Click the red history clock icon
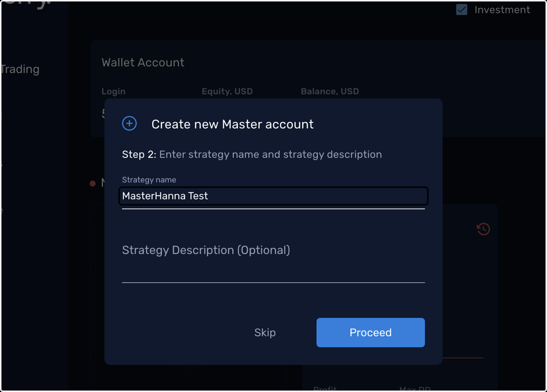Screen dimensions: 547x392 coord(483,229)
